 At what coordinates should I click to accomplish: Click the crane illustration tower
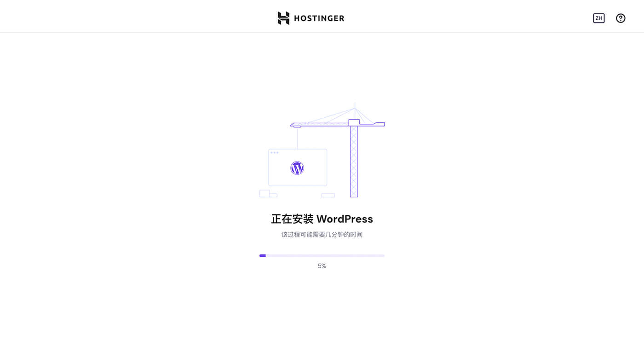click(354, 161)
